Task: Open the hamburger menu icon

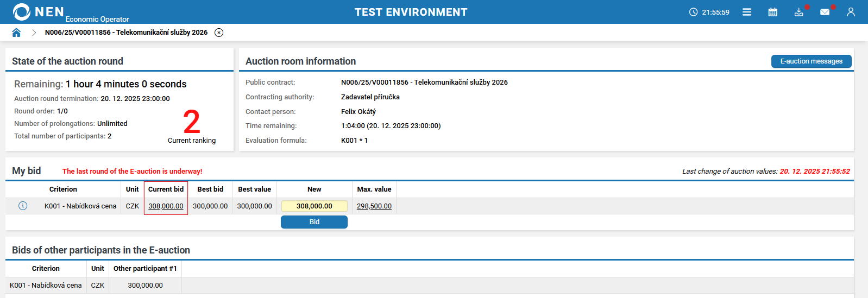Action: click(x=747, y=12)
